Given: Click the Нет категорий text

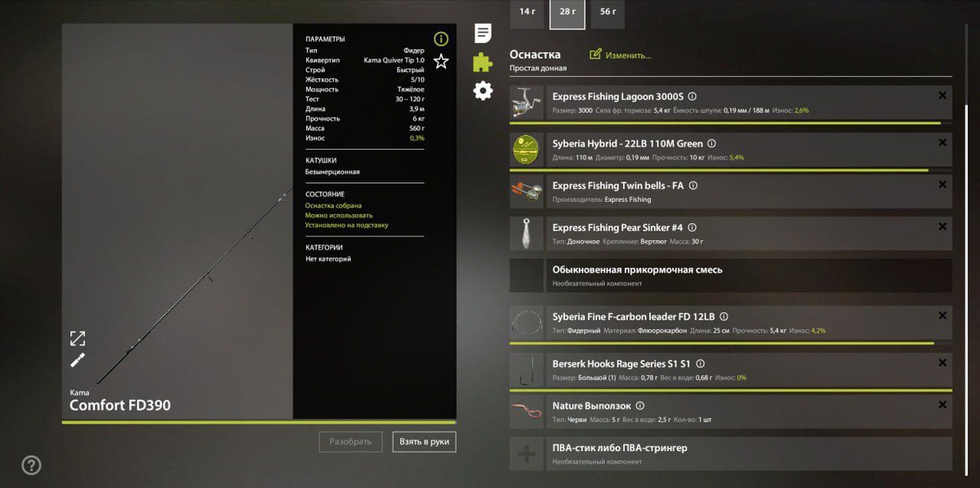Looking at the screenshot, I should (328, 259).
